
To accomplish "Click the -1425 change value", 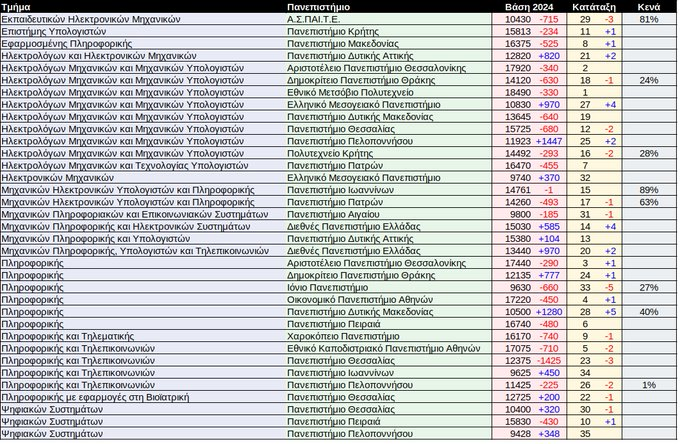I will tap(549, 360).
